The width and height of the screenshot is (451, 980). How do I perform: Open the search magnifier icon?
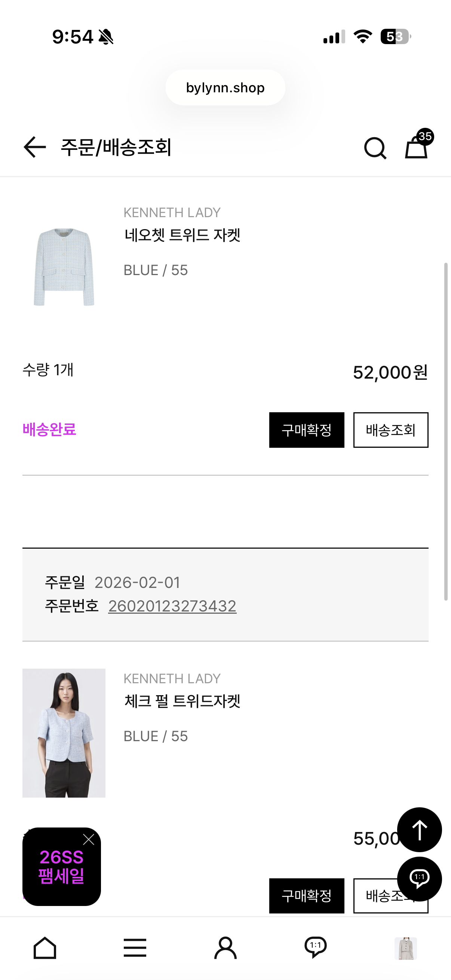pyautogui.click(x=375, y=148)
